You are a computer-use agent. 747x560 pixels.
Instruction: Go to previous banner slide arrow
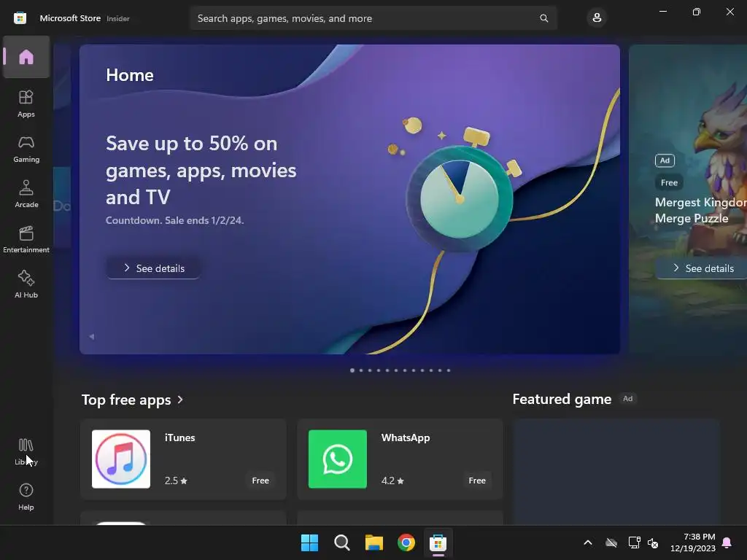point(91,337)
